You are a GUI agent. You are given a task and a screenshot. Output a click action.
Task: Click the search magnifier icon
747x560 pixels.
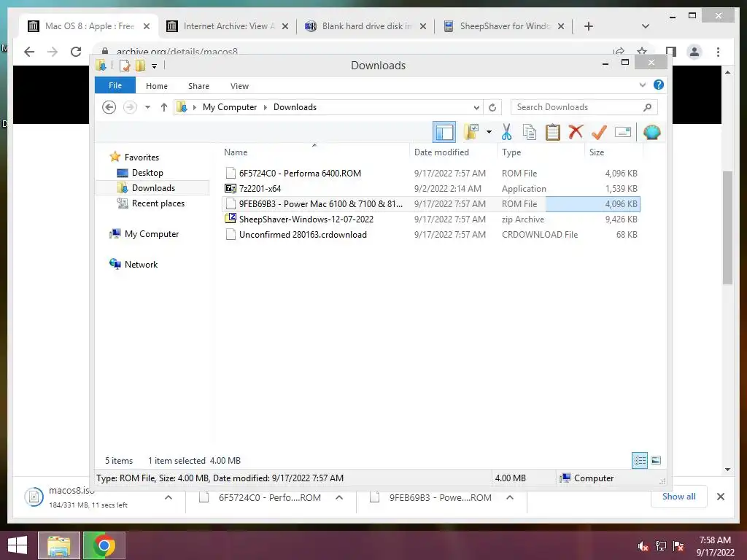click(x=648, y=107)
